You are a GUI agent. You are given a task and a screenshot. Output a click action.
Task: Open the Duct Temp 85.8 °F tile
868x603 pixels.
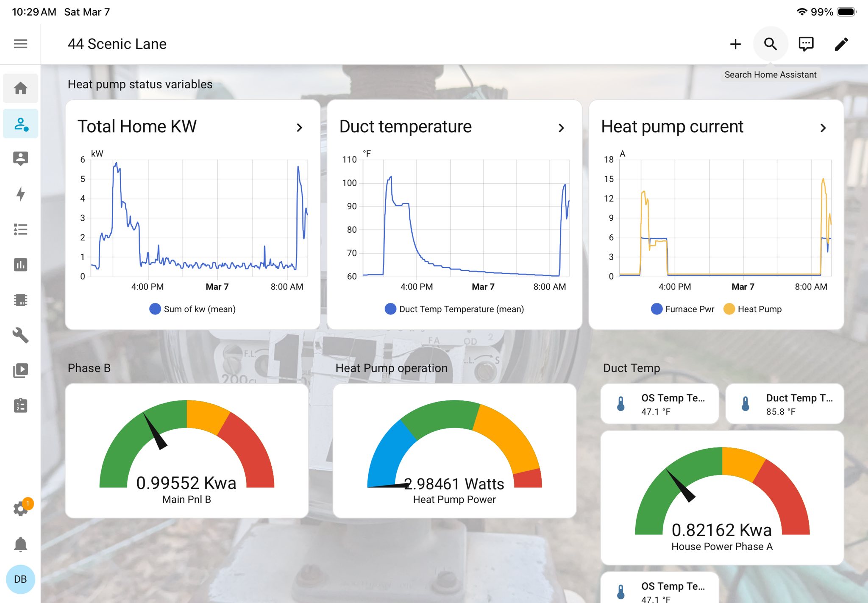click(785, 404)
